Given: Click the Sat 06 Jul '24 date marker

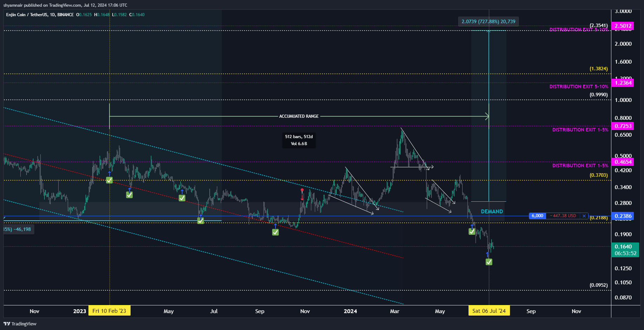Looking at the screenshot, I should click(x=489, y=311).
